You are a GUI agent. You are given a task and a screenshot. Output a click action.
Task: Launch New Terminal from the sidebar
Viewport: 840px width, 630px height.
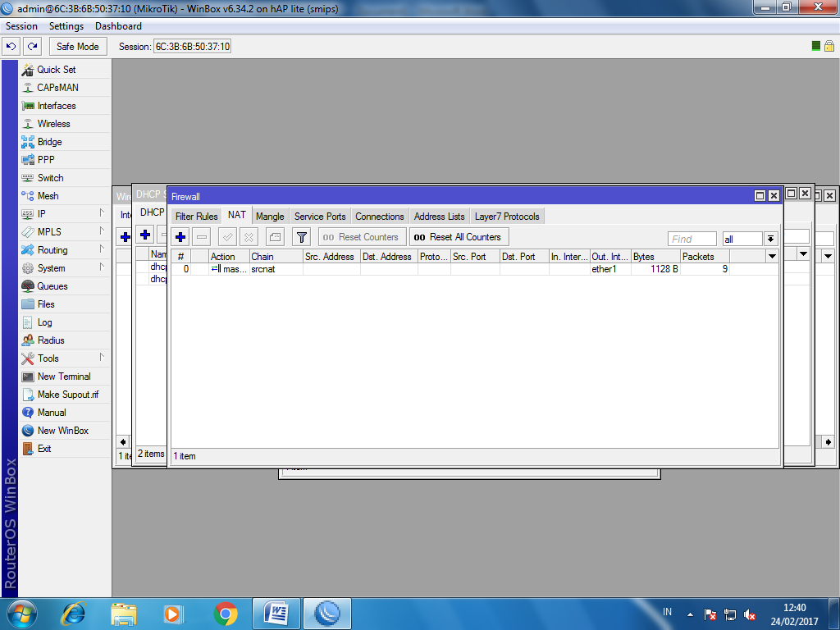[x=64, y=377]
